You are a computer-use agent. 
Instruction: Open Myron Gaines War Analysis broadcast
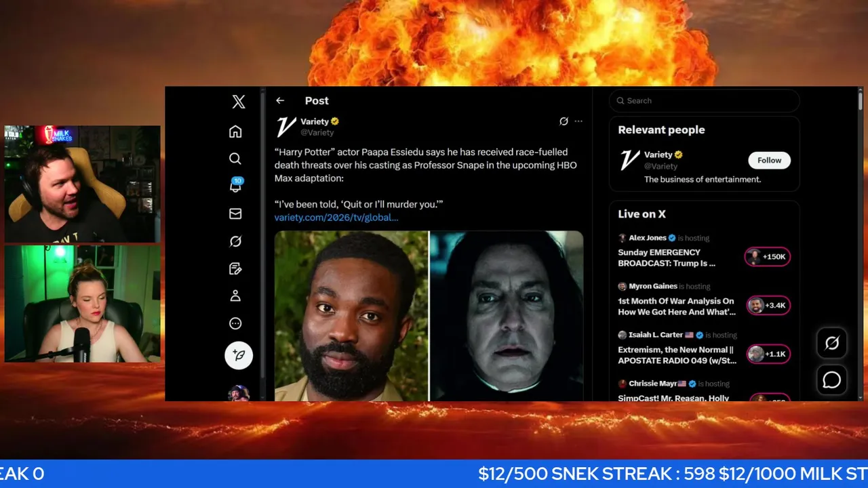(677, 306)
